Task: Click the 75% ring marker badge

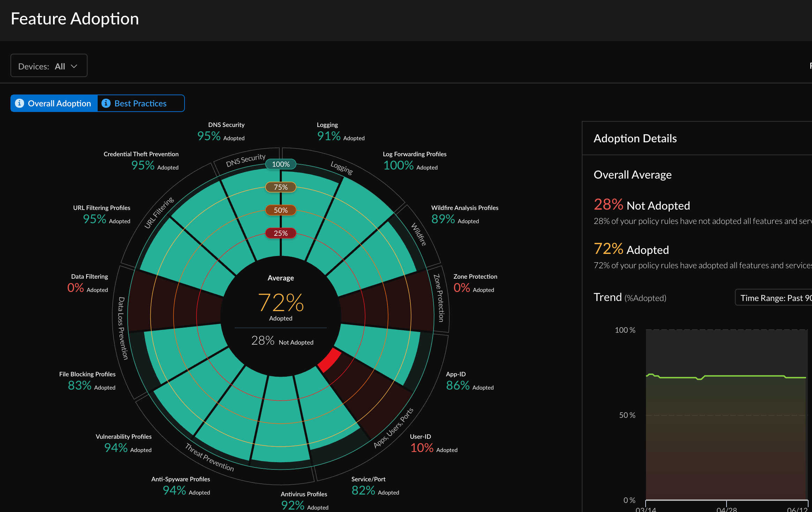Action: coord(280,187)
